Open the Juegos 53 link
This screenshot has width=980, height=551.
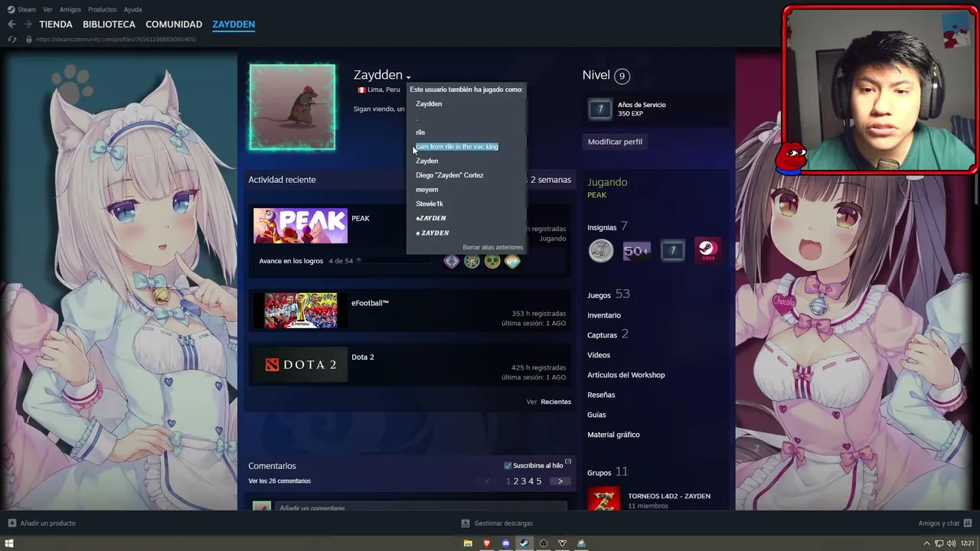pos(609,295)
